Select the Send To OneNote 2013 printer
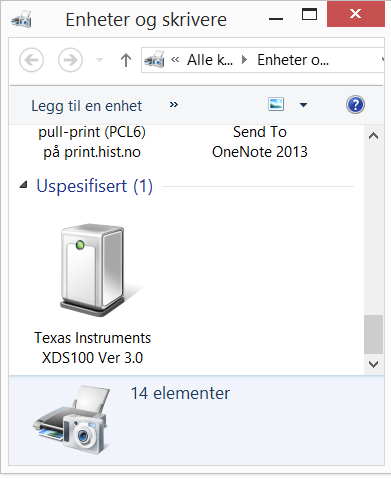 tap(260, 142)
